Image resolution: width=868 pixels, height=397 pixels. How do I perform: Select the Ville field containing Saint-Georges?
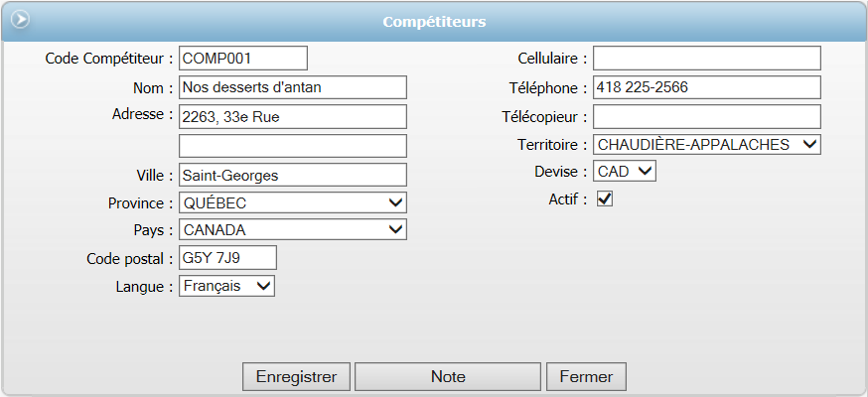click(292, 175)
